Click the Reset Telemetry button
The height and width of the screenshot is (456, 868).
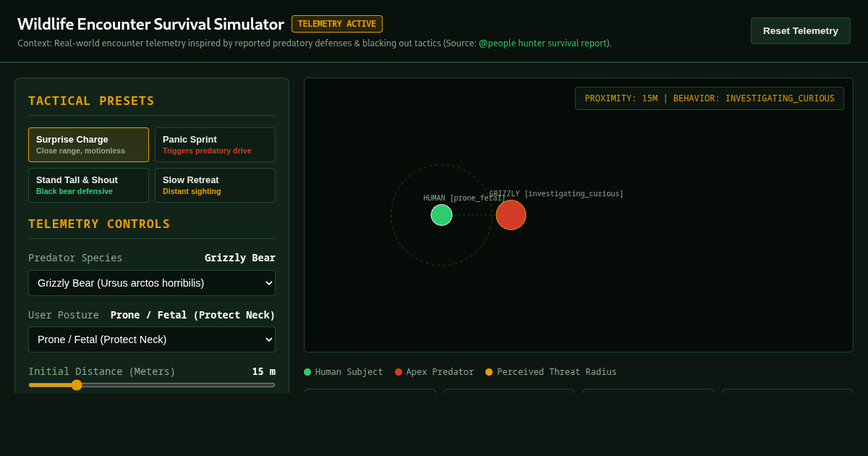tap(800, 30)
